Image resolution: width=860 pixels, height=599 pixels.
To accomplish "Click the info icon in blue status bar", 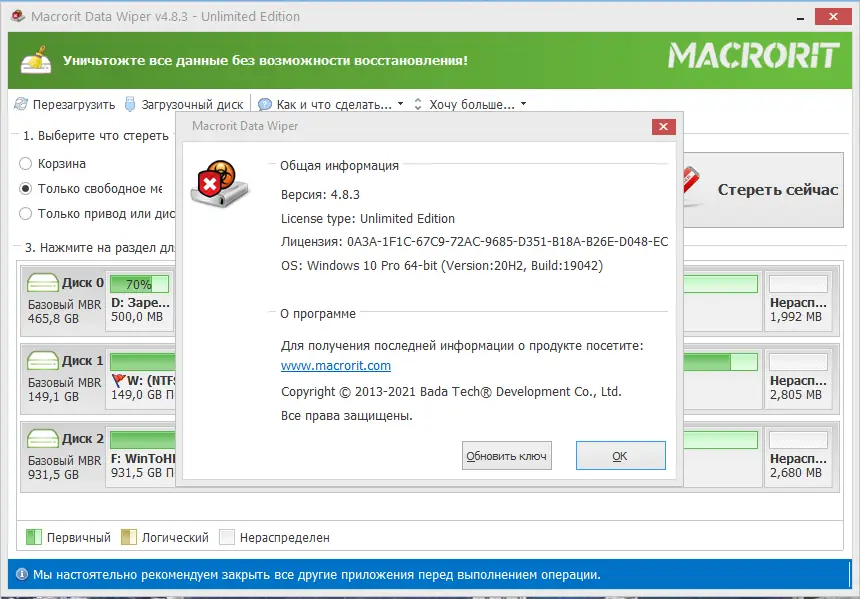I will (x=22, y=574).
